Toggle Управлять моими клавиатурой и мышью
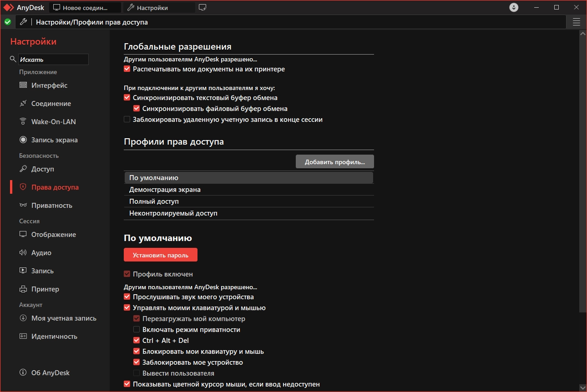This screenshot has height=392, width=587. pyautogui.click(x=127, y=308)
